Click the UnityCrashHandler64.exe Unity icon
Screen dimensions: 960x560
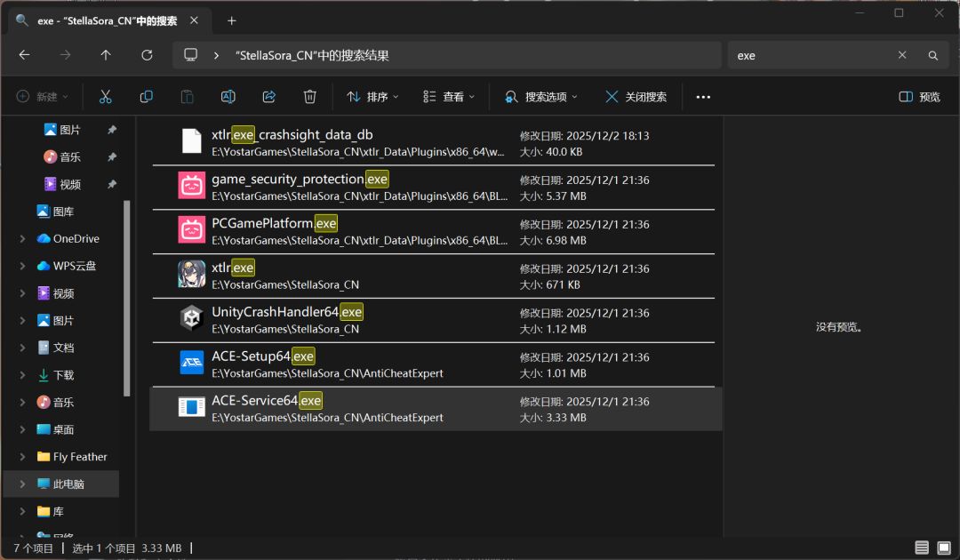[x=191, y=318]
